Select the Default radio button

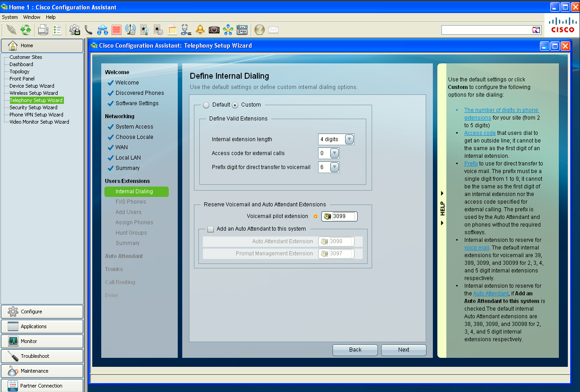(x=206, y=105)
